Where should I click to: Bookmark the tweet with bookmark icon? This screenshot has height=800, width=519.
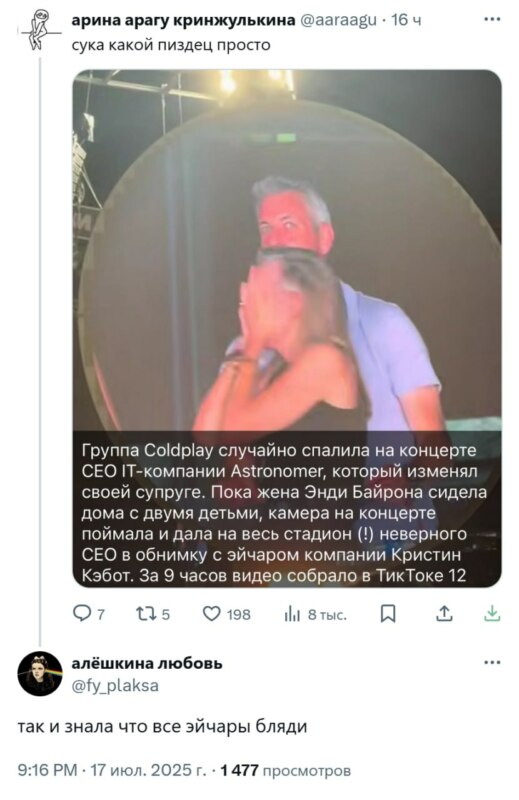point(388,614)
